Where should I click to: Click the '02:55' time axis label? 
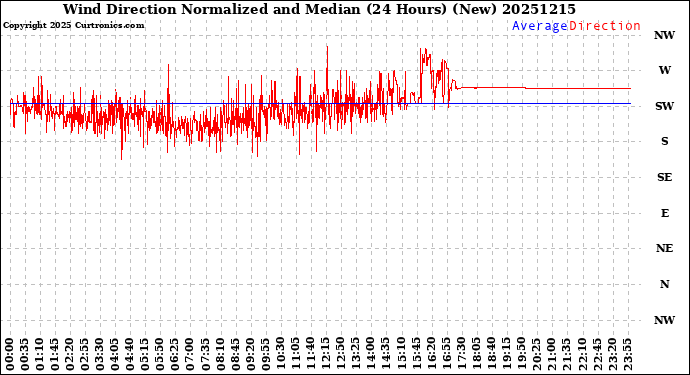click(85, 355)
